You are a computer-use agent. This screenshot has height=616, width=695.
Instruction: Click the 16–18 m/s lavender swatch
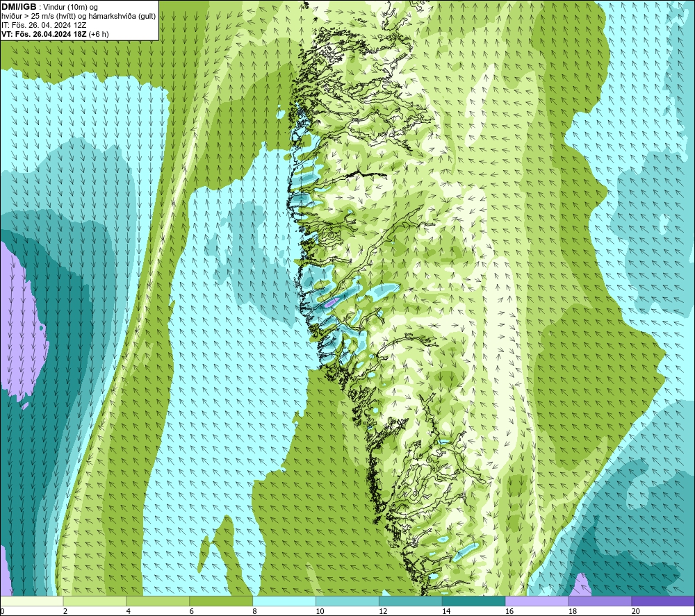(537, 601)
